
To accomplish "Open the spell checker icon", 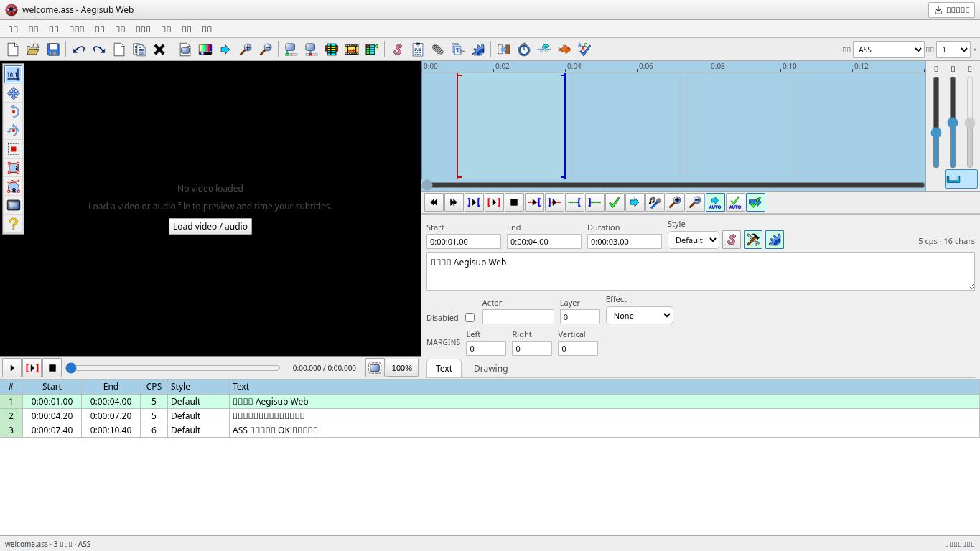I will coord(584,50).
